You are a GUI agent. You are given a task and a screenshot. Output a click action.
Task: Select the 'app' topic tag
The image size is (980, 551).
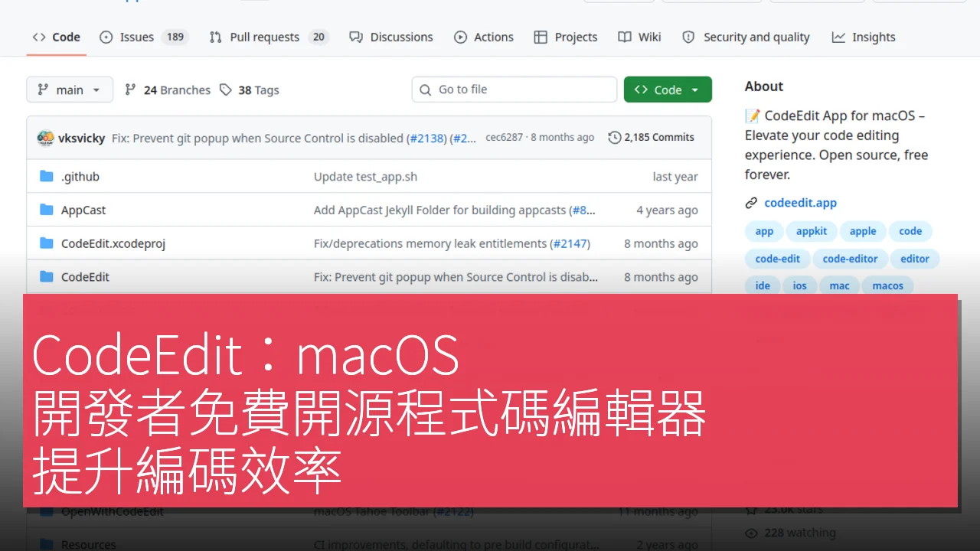(x=764, y=231)
